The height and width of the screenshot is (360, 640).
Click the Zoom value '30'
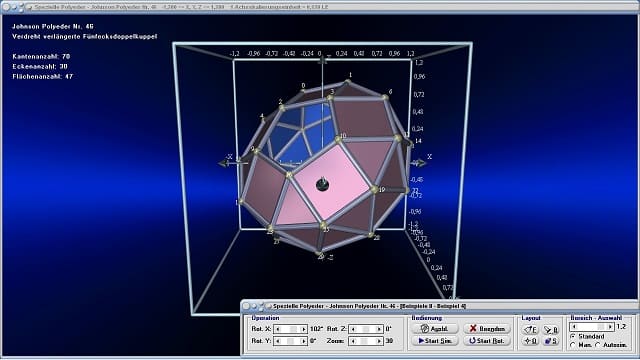pos(389,341)
